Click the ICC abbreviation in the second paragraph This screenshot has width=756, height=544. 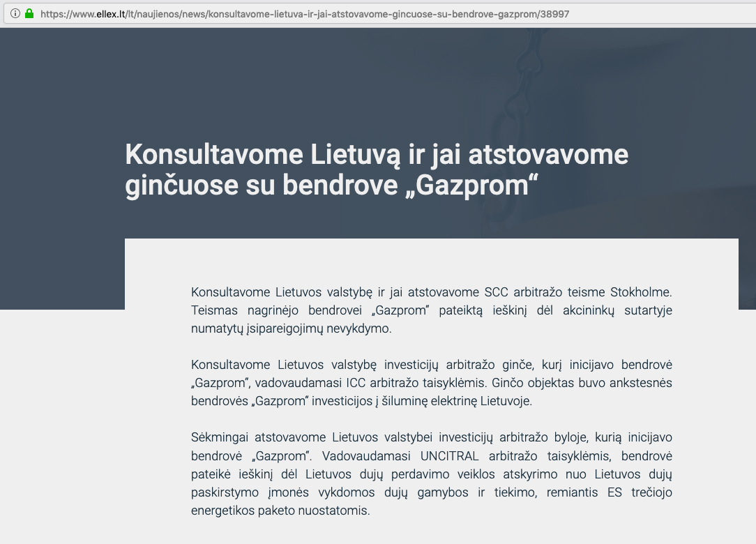(356, 383)
